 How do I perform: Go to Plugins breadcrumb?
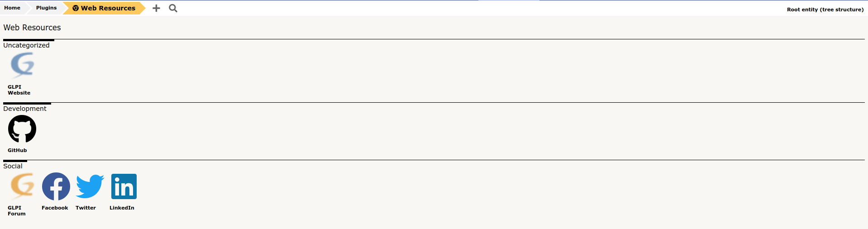46,8
